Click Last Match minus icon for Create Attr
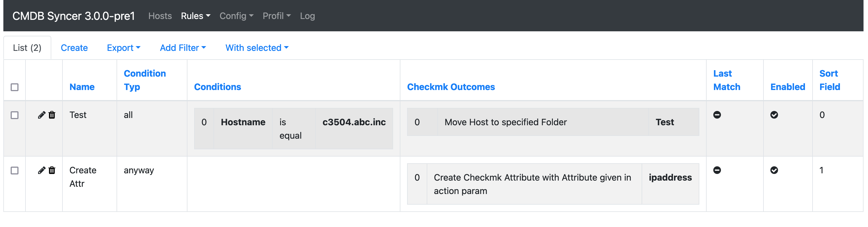868x227 pixels. (x=717, y=171)
